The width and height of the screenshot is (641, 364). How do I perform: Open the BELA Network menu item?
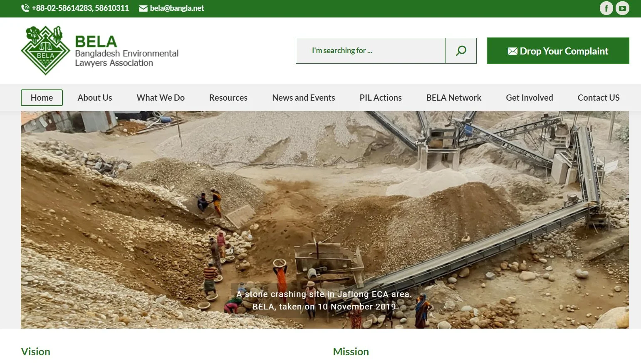(454, 98)
